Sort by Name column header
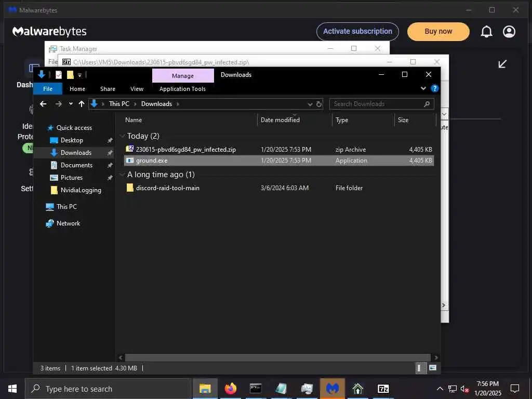 click(x=134, y=120)
